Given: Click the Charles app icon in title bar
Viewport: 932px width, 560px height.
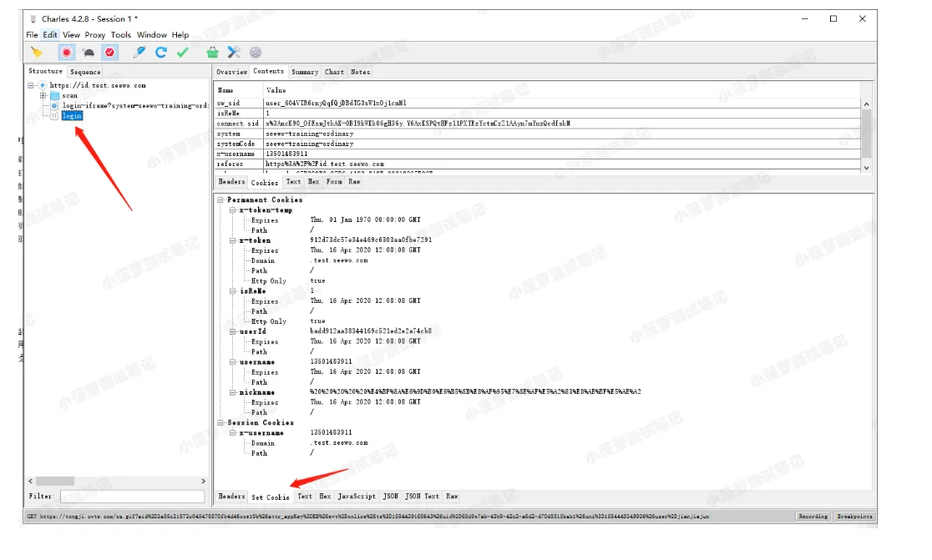Looking at the screenshot, I should [33, 19].
